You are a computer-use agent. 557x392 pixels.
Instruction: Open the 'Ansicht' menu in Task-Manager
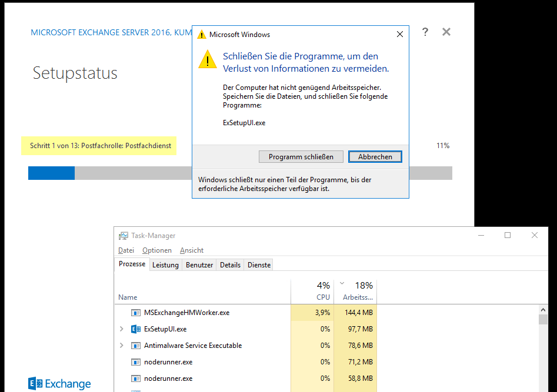tap(192, 250)
